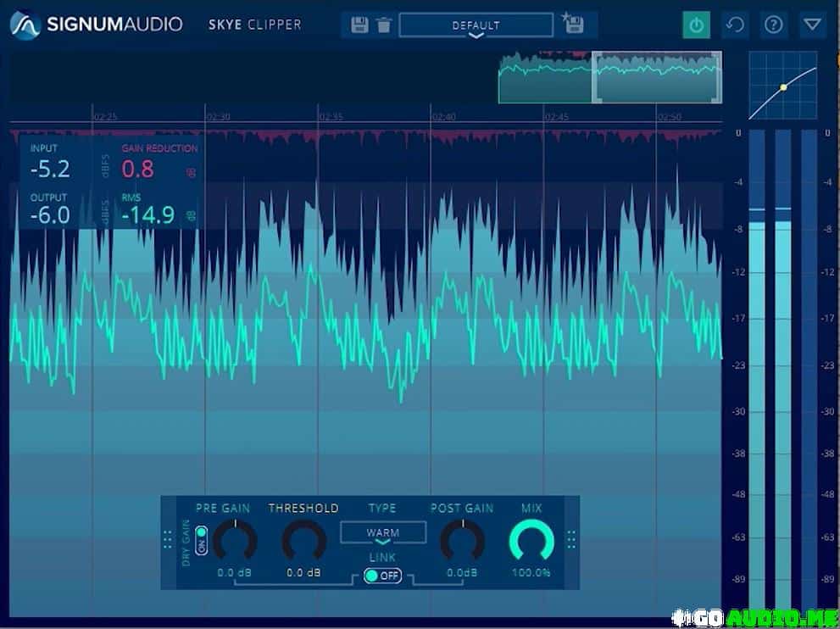The width and height of the screenshot is (840, 629).
Task: Click the PRE GAIN knob
Action: pyautogui.click(x=235, y=541)
